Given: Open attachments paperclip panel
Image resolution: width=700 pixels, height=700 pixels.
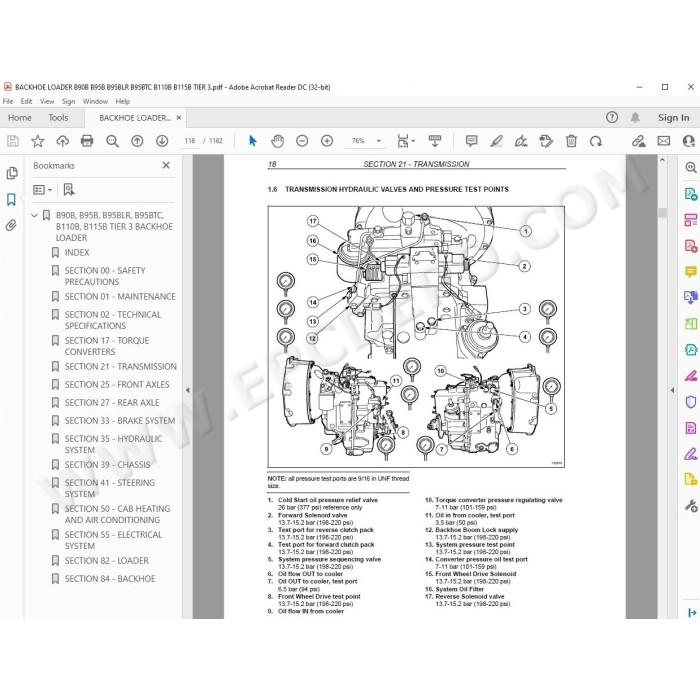Looking at the screenshot, I should (11, 225).
